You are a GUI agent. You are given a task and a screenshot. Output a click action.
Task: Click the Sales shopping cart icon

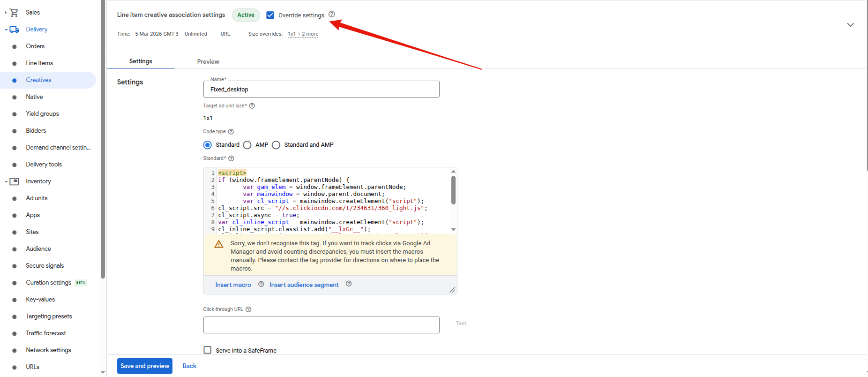tap(14, 13)
